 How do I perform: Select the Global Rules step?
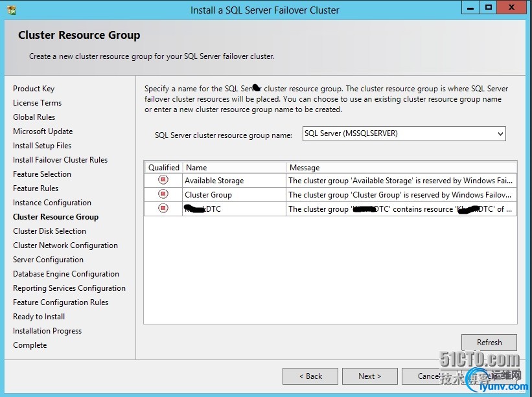pyautogui.click(x=34, y=117)
